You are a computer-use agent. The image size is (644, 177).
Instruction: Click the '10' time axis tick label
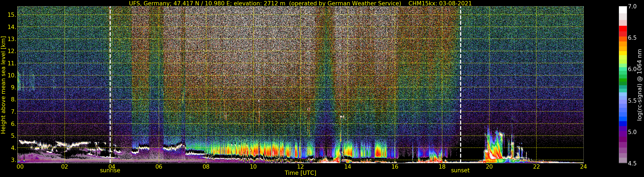[x=253, y=166]
